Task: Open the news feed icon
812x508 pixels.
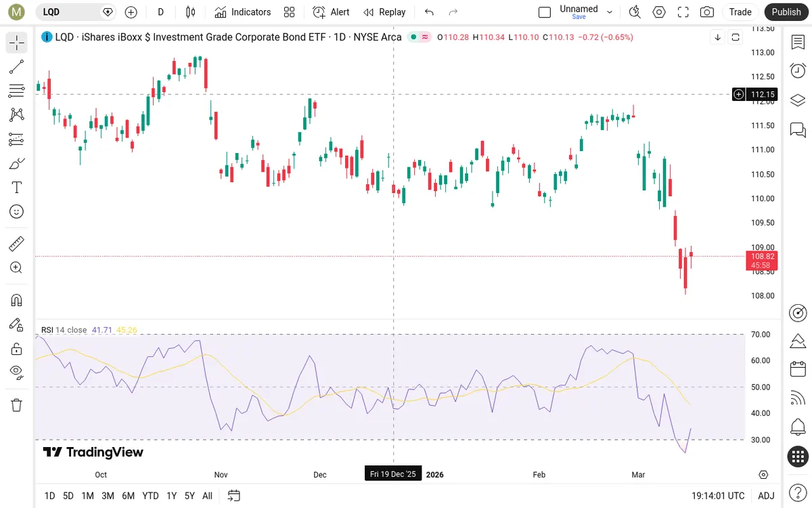Action: click(x=798, y=398)
